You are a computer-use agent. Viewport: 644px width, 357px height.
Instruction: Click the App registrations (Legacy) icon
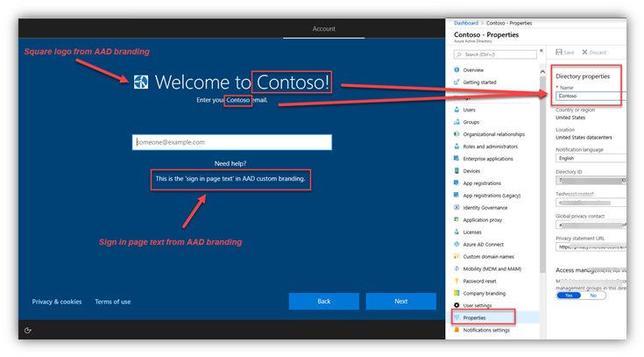coord(456,196)
